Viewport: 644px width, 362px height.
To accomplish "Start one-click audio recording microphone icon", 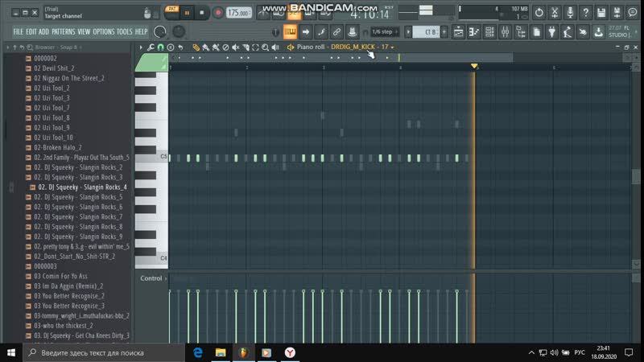I will tap(570, 13).
